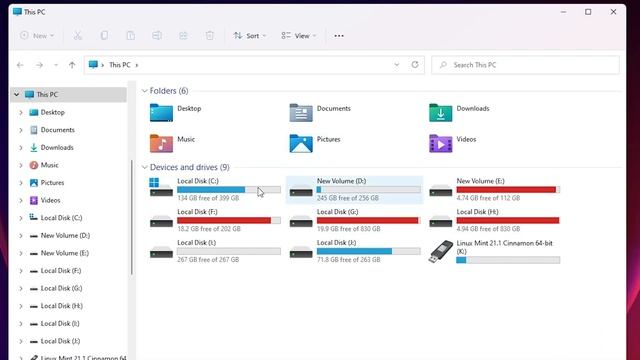This screenshot has height=360, width=640.
Task: Open the recent locations dropdown arrow
Action: (56, 65)
